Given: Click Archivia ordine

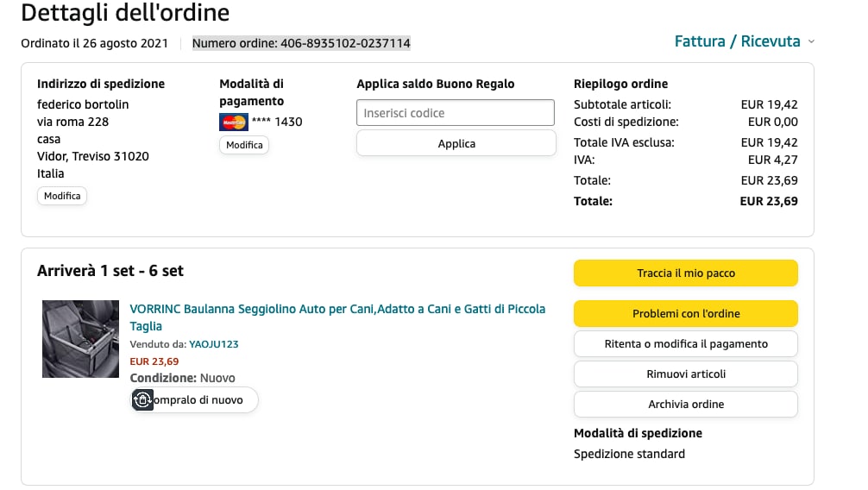Looking at the screenshot, I should coord(685,405).
